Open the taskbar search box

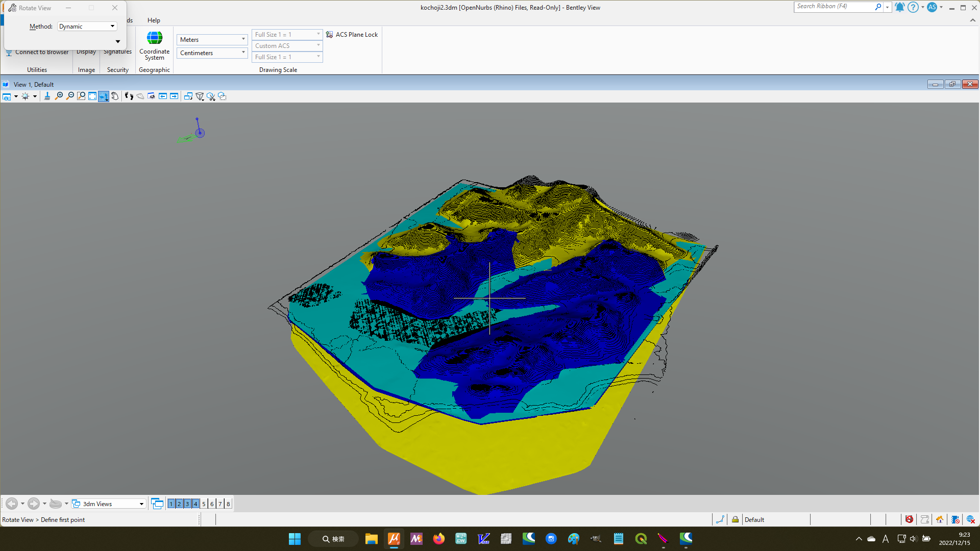pos(333,539)
